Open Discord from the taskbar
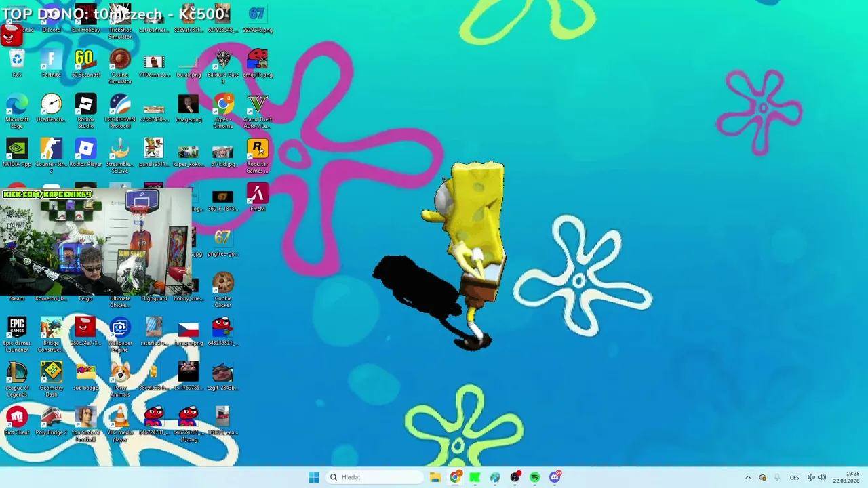 point(555,477)
